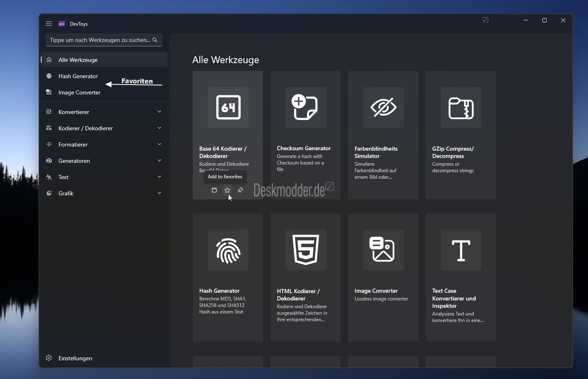Click 'Generate a hash with Checksum' description
Viewport: 588px width, 379px height.
(301, 163)
